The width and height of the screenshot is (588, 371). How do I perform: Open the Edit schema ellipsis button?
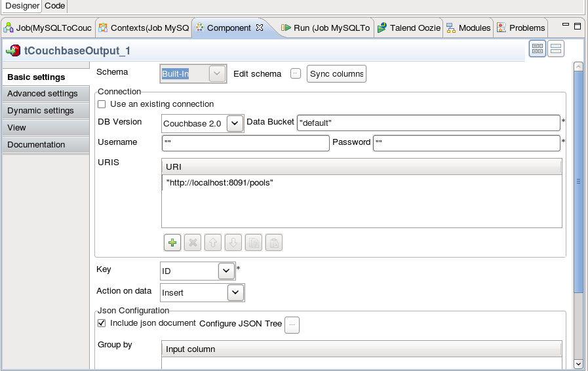pyautogui.click(x=296, y=73)
